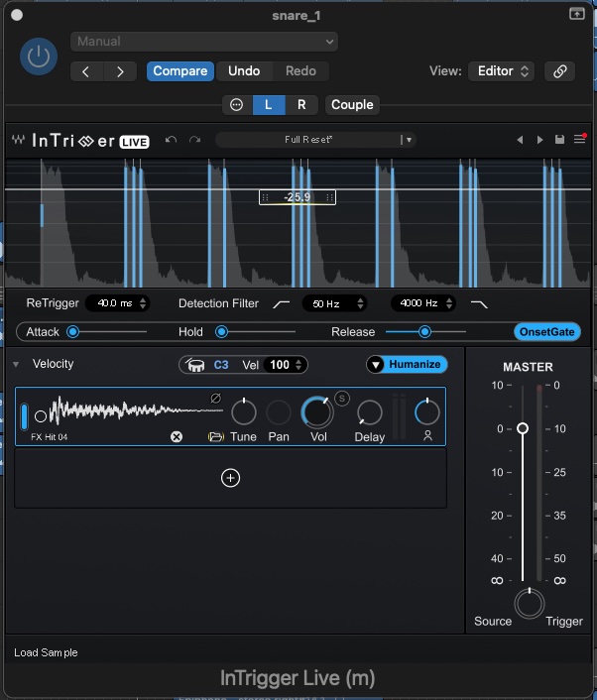Add a sample slot with plus icon
597x700 pixels.
point(230,478)
